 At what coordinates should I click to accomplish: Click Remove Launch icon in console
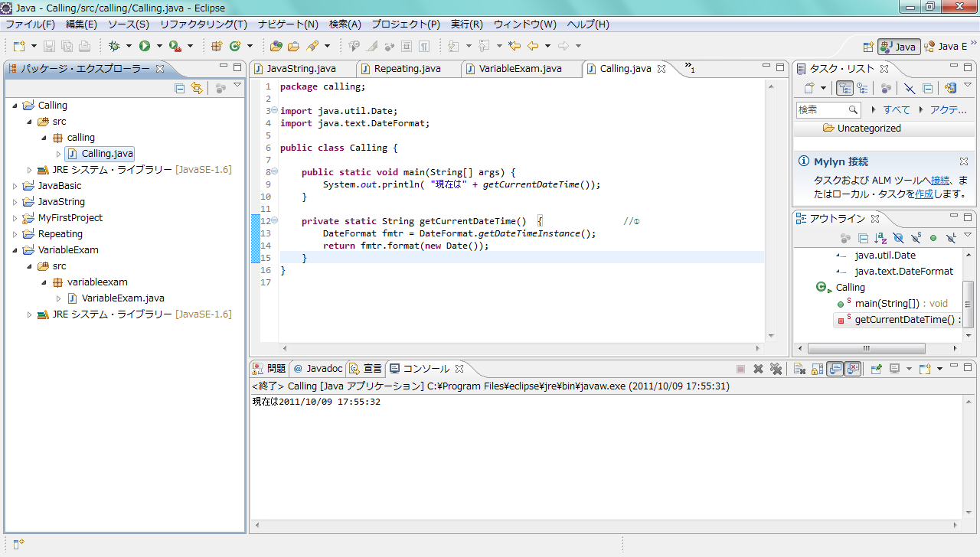[758, 369]
